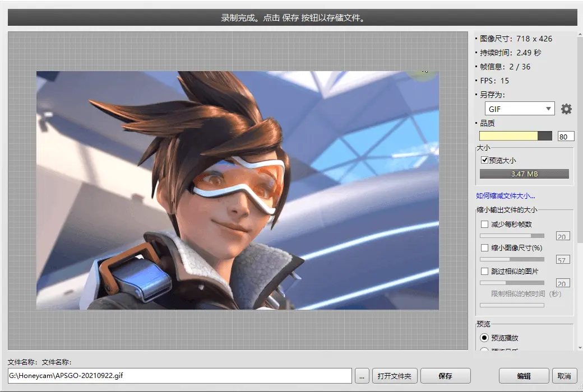Click the 保存 save button
Image resolution: width=583 pixels, height=392 pixels.
point(446,376)
